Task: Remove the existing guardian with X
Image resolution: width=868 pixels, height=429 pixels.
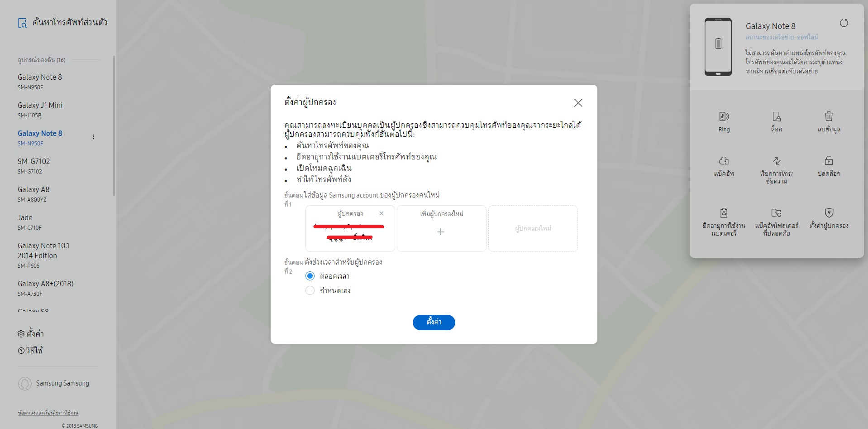Action: point(382,213)
